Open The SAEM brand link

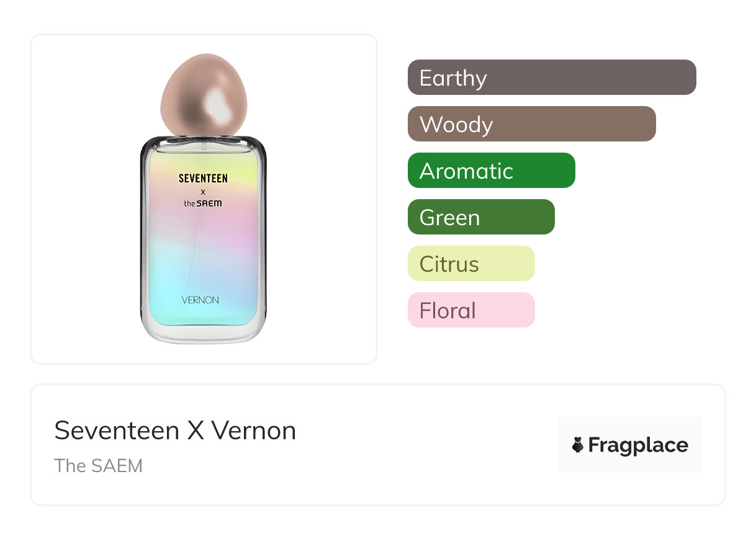(98, 465)
